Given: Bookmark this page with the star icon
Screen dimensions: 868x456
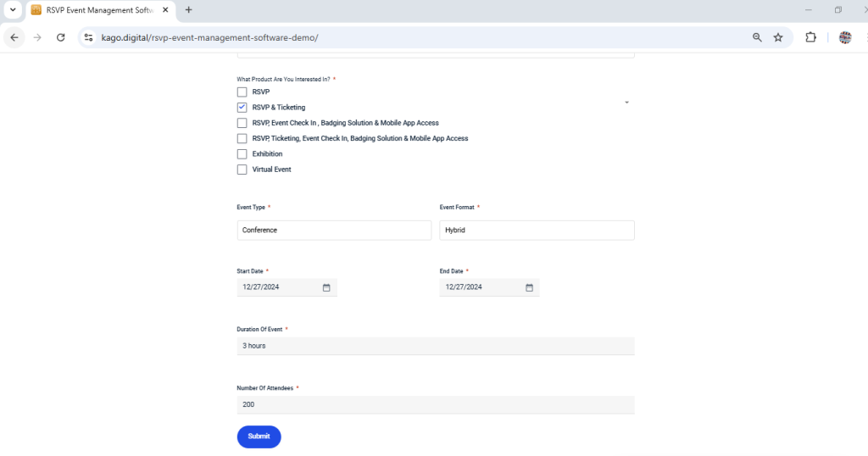Looking at the screenshot, I should click(778, 37).
